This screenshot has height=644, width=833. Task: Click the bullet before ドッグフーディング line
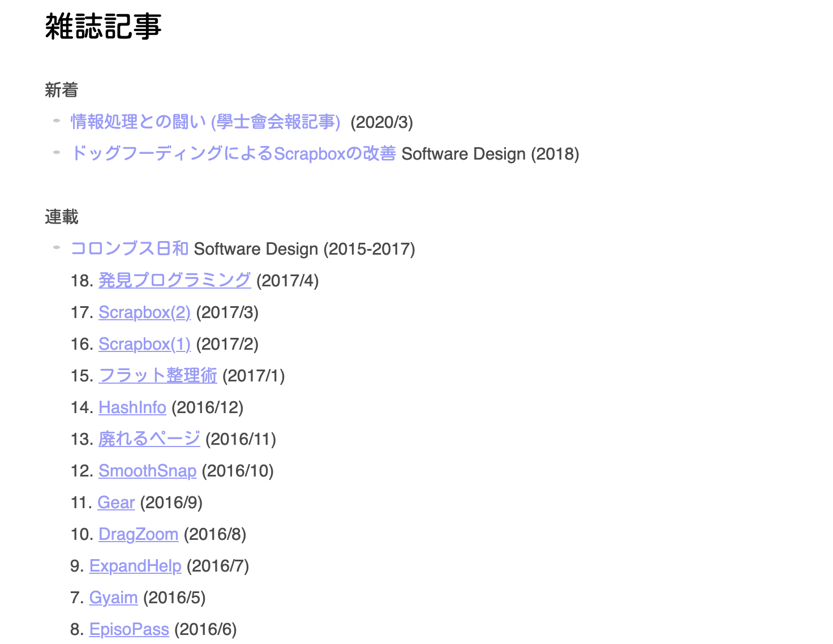(57, 152)
